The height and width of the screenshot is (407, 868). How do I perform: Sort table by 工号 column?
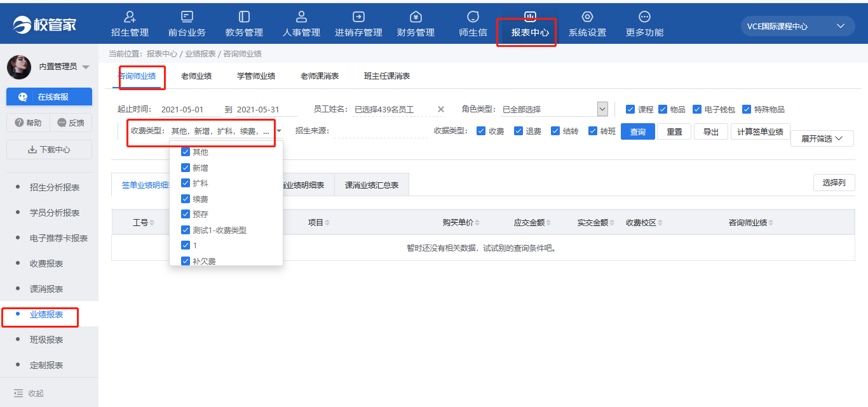coord(152,223)
